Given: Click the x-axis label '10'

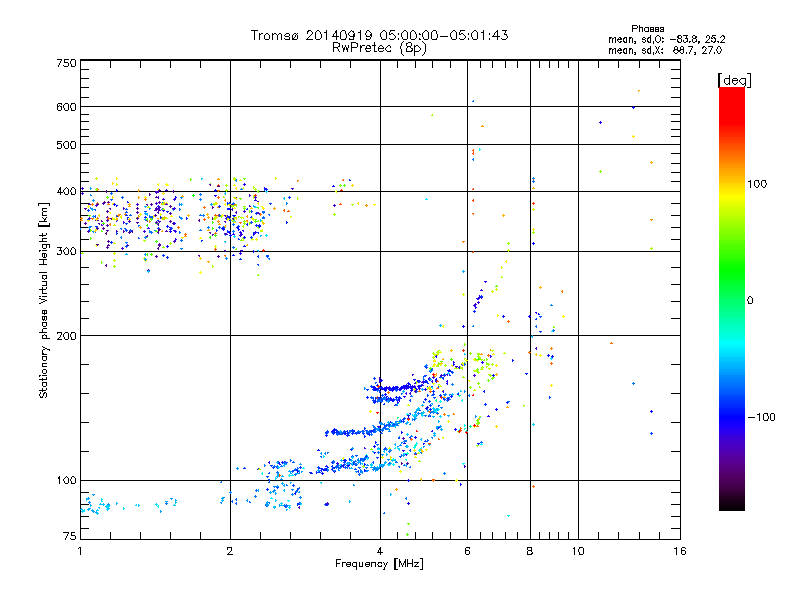Looking at the screenshot, I should pyautogui.click(x=578, y=551).
